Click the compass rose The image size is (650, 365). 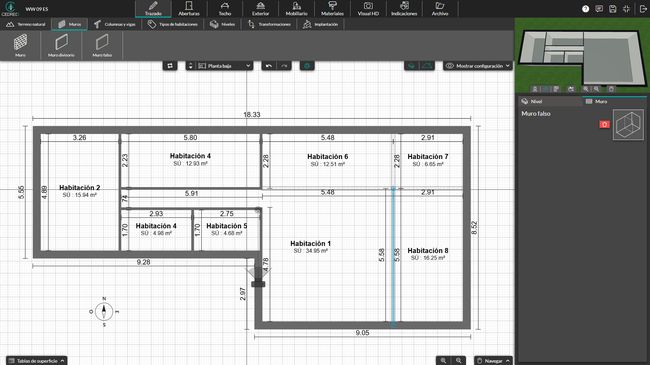click(x=104, y=311)
